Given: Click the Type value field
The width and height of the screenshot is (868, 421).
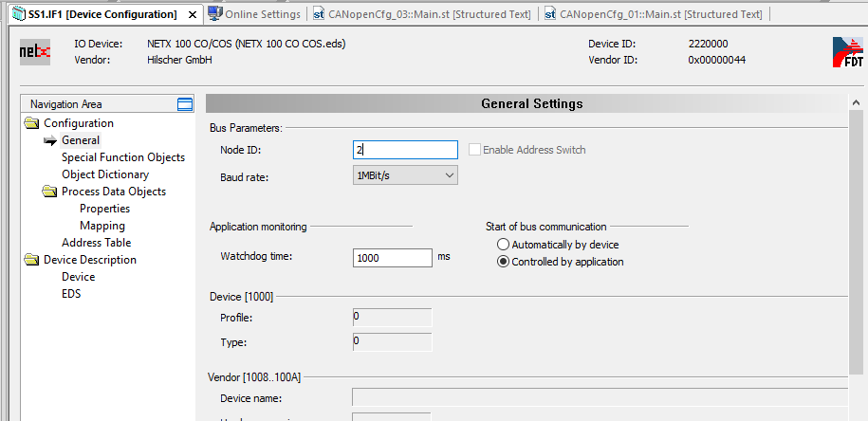Looking at the screenshot, I should [393, 342].
